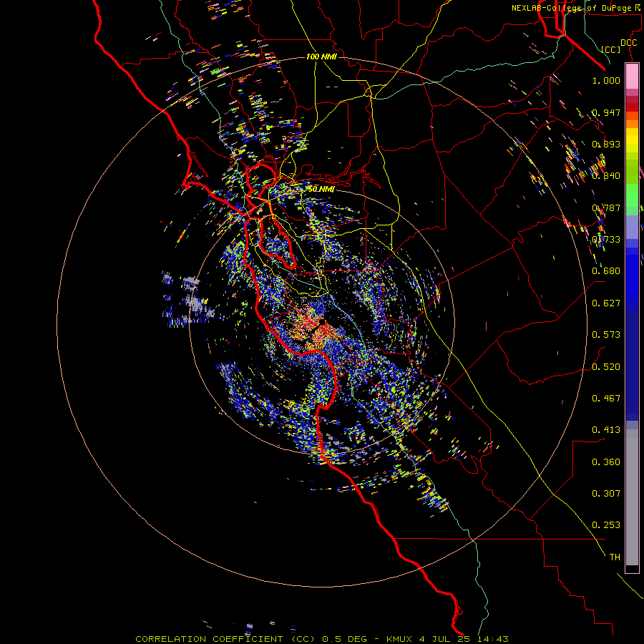Click the 50 NMI range ring label
The image size is (644, 644).
coord(321,189)
